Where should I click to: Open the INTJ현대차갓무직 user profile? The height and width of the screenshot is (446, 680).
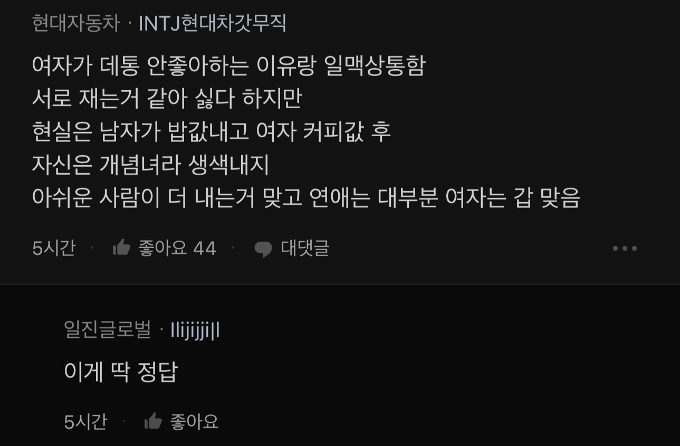(x=212, y=22)
